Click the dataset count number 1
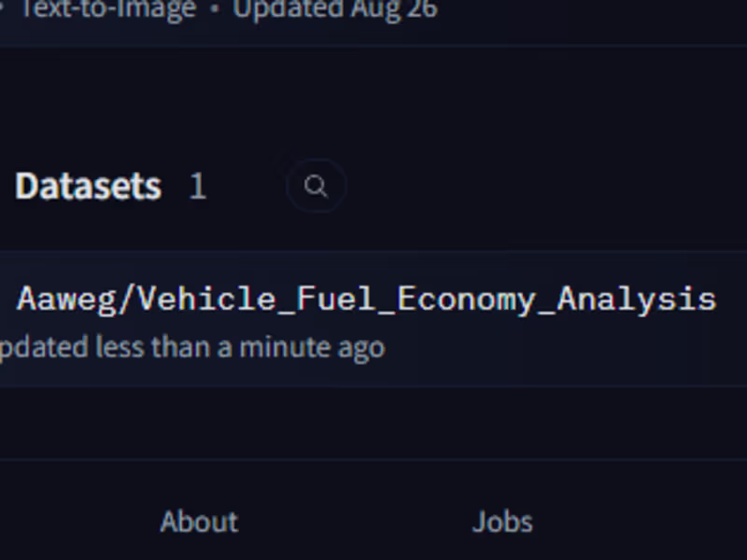Viewport: 747px width, 560px height. pyautogui.click(x=197, y=187)
